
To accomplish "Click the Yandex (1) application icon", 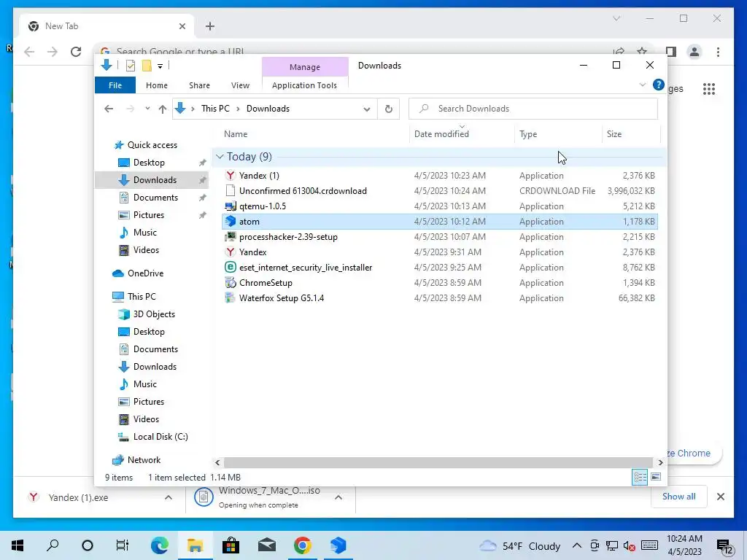I will pyautogui.click(x=231, y=176).
